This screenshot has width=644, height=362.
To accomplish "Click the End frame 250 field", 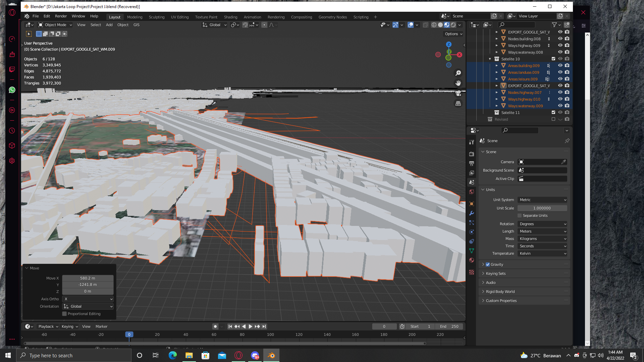I will point(449,326).
